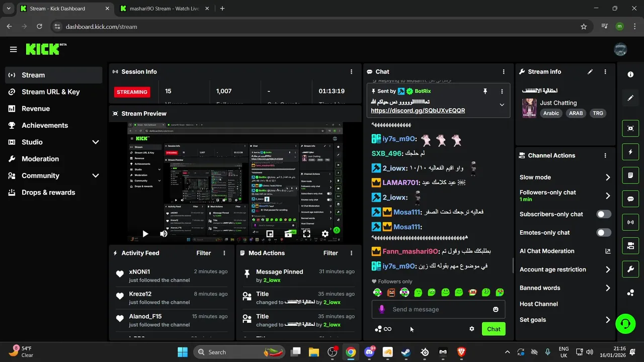Toggle the Session Info broadcast widget in right sidebar

point(630,222)
